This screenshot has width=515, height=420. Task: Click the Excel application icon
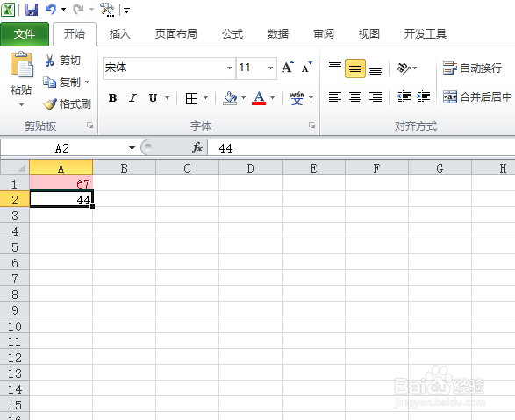pyautogui.click(x=8, y=10)
